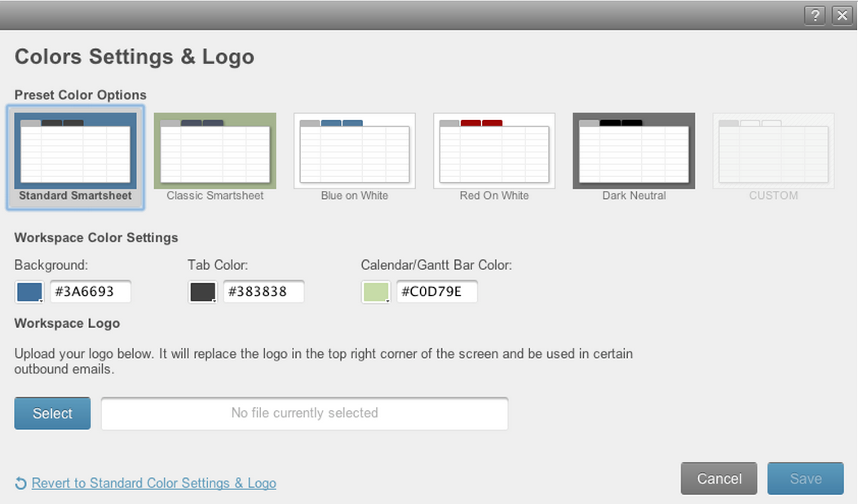
Task: Apply the Dark Neutral preset
Action: [634, 157]
